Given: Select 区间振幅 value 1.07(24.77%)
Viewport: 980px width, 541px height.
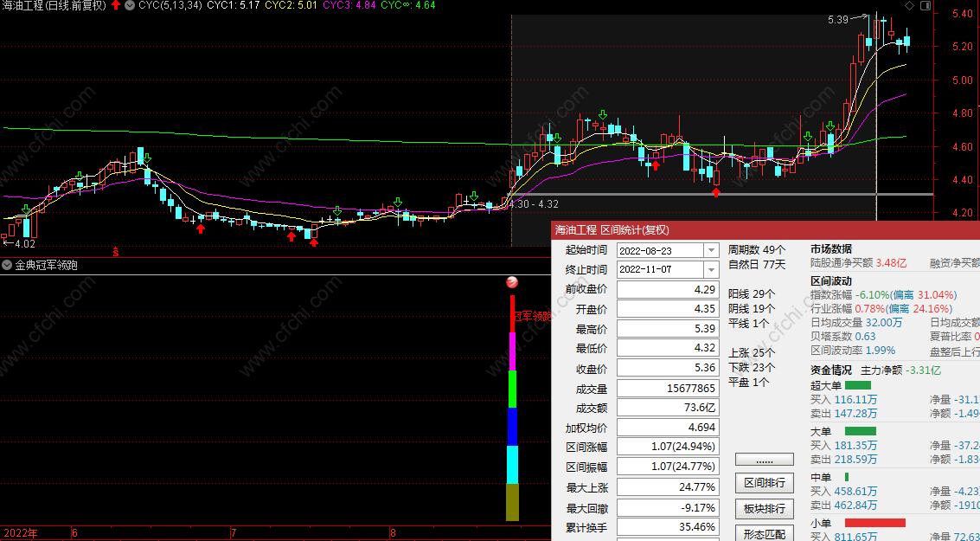Looking at the screenshot, I should [x=668, y=467].
